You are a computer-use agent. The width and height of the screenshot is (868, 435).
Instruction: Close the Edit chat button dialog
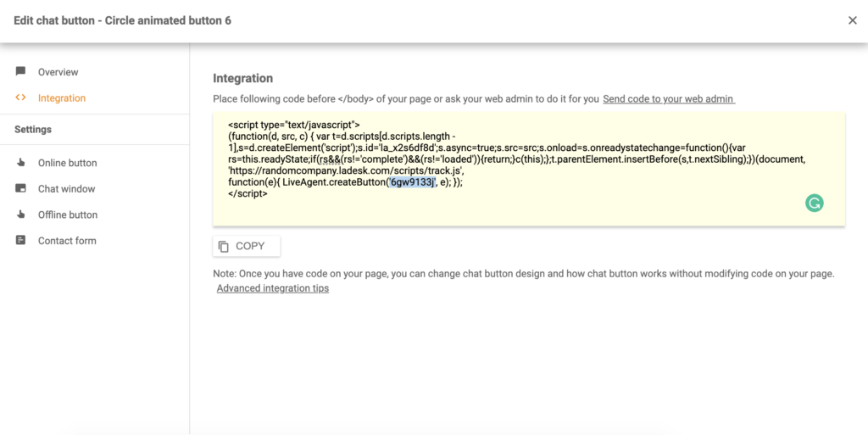(x=852, y=20)
